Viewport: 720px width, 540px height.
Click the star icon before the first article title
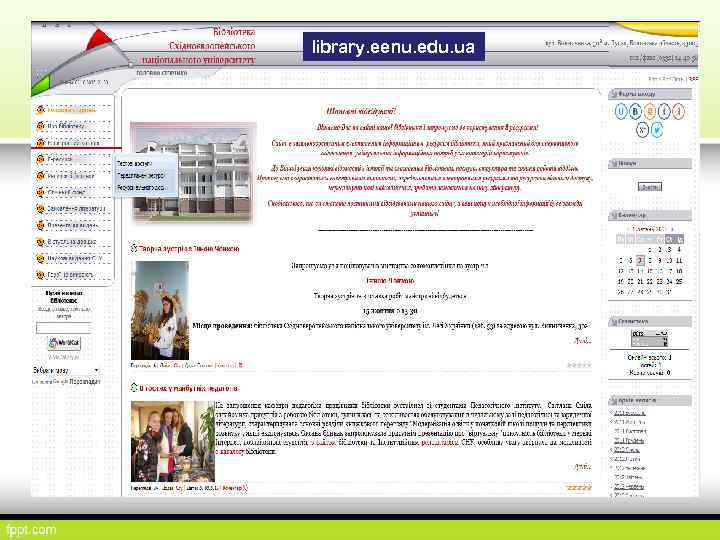click(134, 248)
